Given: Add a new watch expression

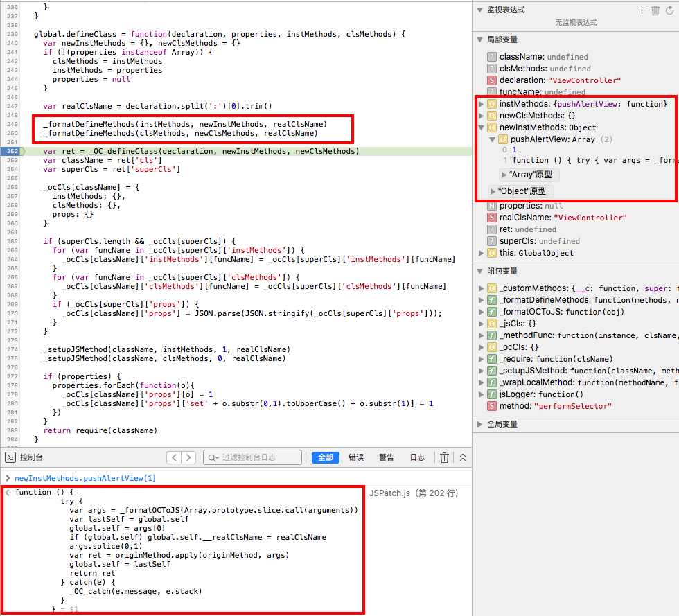Looking at the screenshot, I should (x=642, y=10).
